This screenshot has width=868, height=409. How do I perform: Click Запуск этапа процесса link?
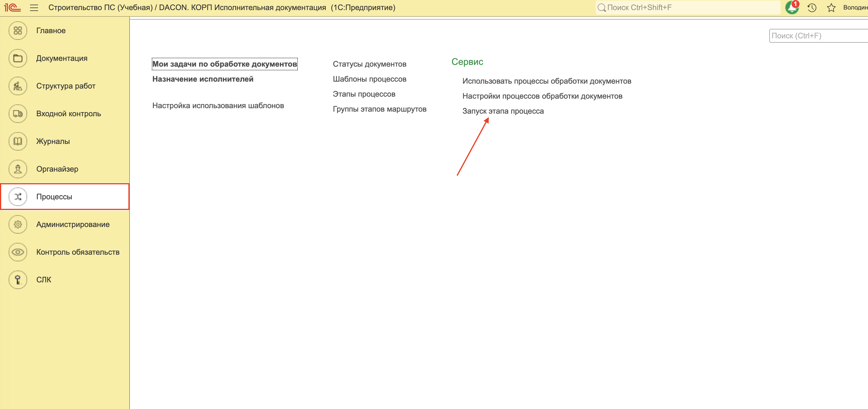503,111
